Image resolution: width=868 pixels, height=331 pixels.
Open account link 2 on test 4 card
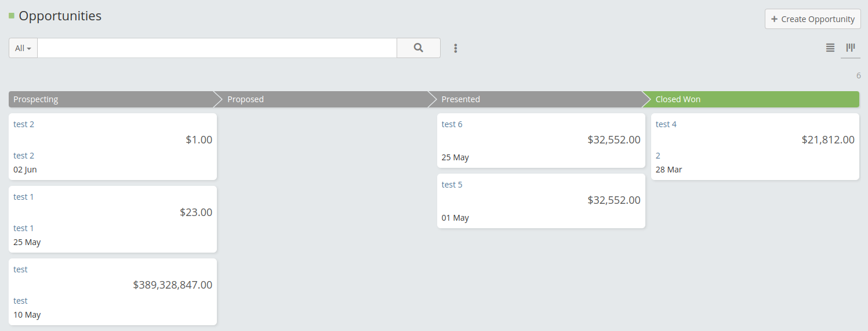pos(658,156)
